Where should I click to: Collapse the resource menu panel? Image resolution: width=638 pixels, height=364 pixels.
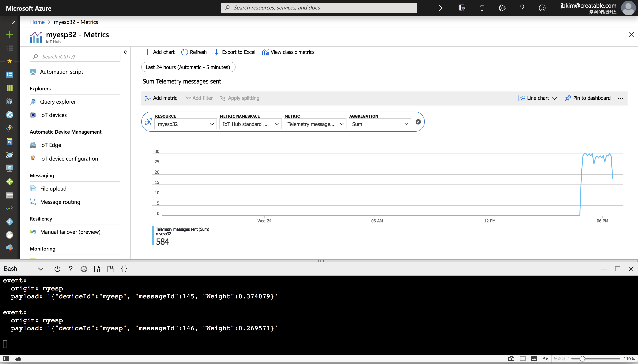[x=126, y=52]
